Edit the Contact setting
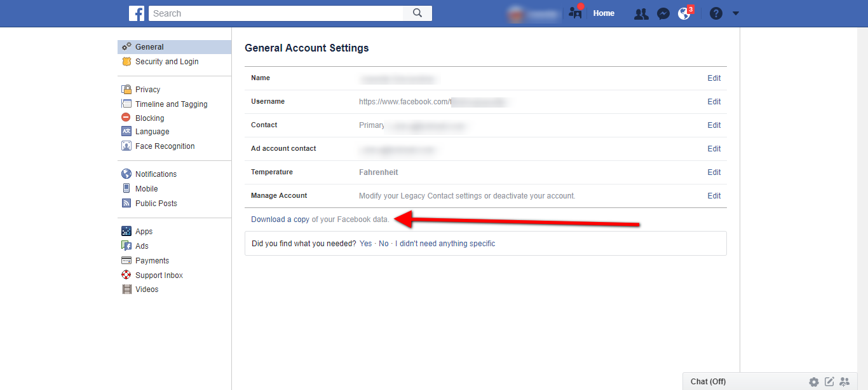 (714, 125)
